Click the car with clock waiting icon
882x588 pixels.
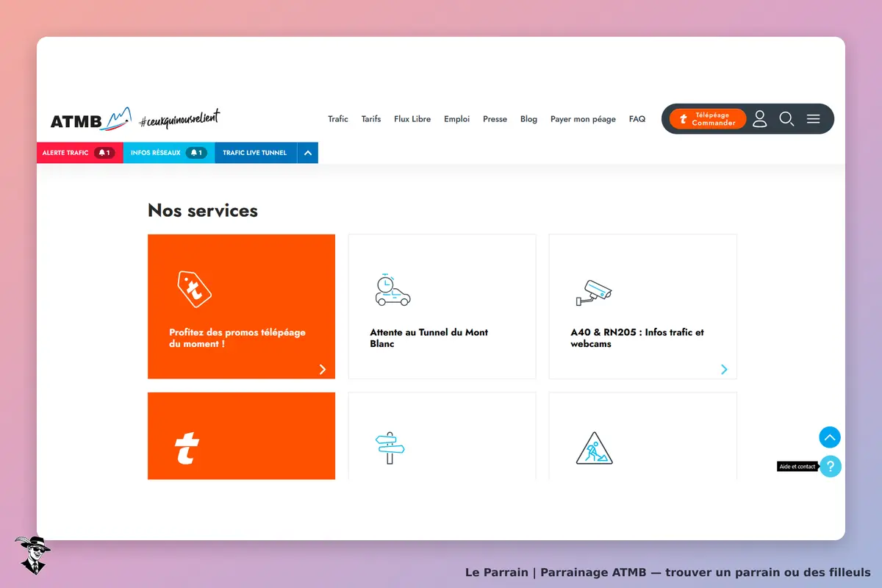point(392,290)
